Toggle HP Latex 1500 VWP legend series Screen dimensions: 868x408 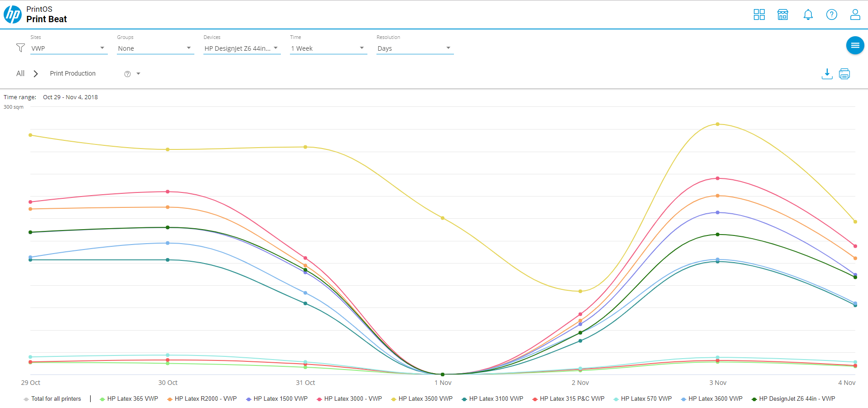click(277, 399)
